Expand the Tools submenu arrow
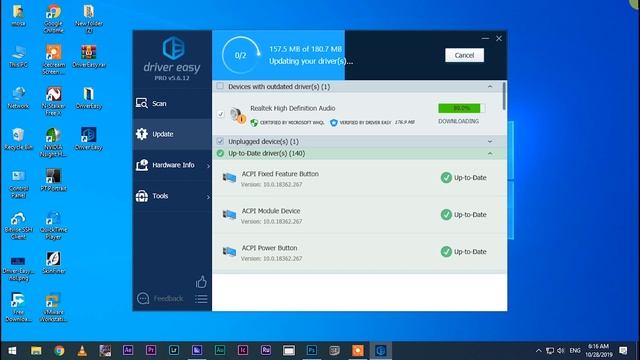 pos(208,197)
